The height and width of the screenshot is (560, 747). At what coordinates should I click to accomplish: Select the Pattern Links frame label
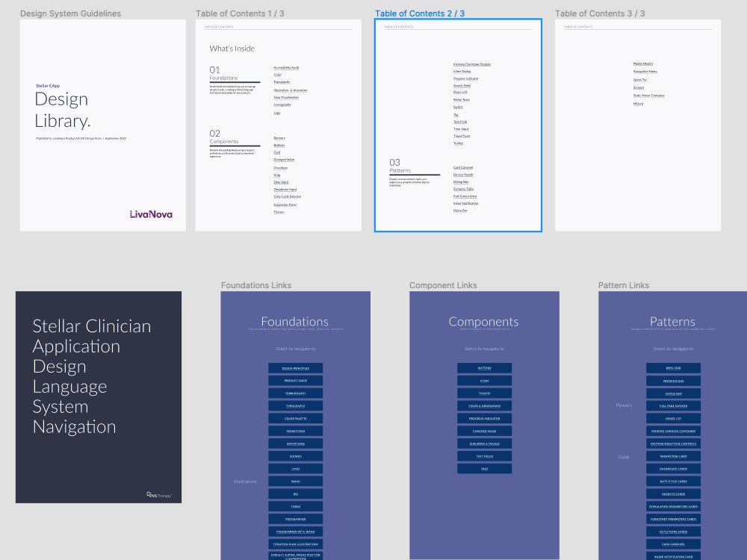click(624, 285)
